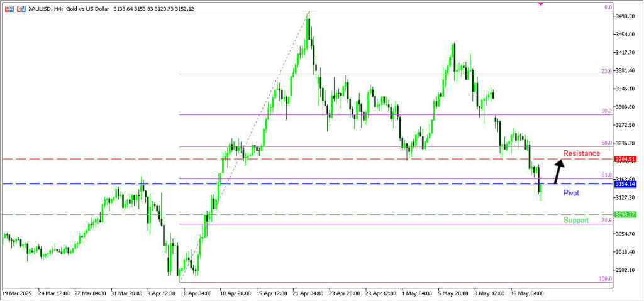Click the pink triangle marker at chart top

(541, 4)
